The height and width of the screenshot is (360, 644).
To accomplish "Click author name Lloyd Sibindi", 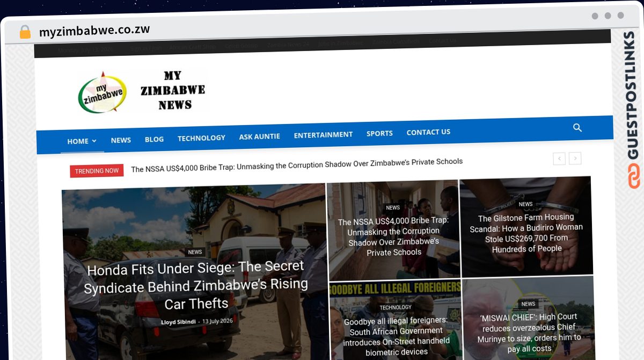I will [178, 322].
